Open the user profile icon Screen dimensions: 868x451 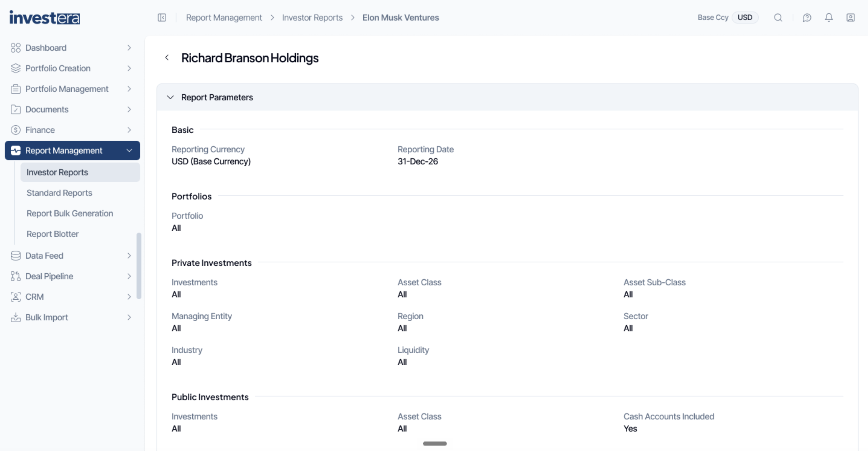(x=851, y=17)
